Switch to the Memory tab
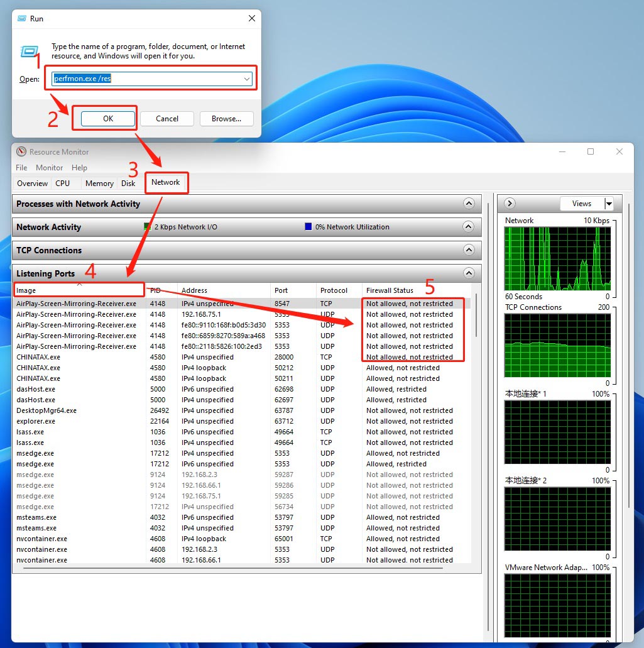This screenshot has width=644, height=648. (99, 183)
